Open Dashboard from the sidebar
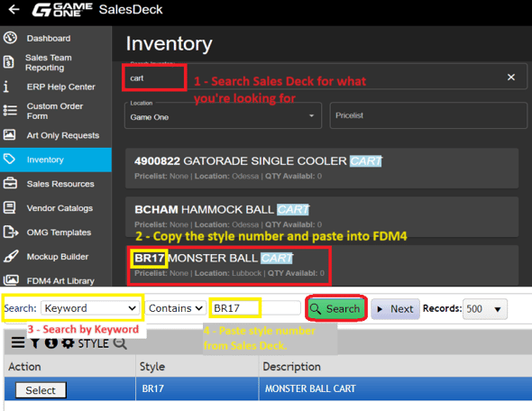This screenshot has height=411, width=532. [49, 39]
